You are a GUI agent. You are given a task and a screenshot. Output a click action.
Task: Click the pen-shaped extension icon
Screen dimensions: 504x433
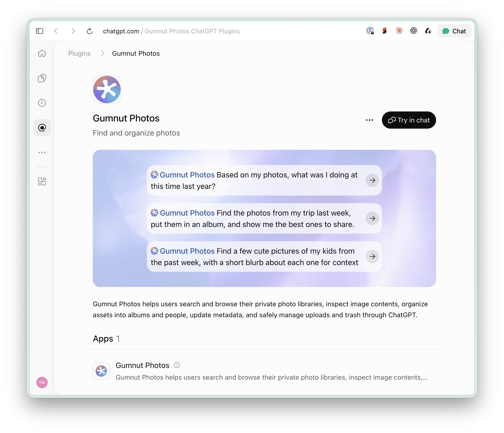pos(428,31)
